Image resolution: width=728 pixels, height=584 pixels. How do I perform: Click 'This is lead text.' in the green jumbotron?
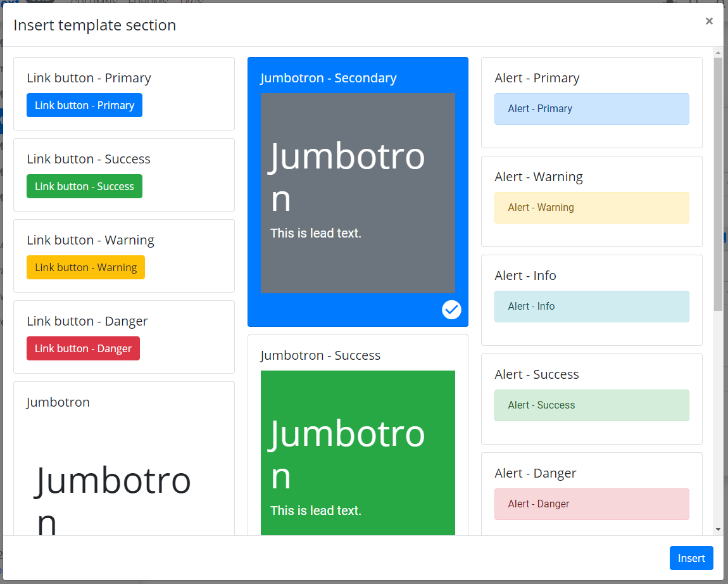(316, 511)
